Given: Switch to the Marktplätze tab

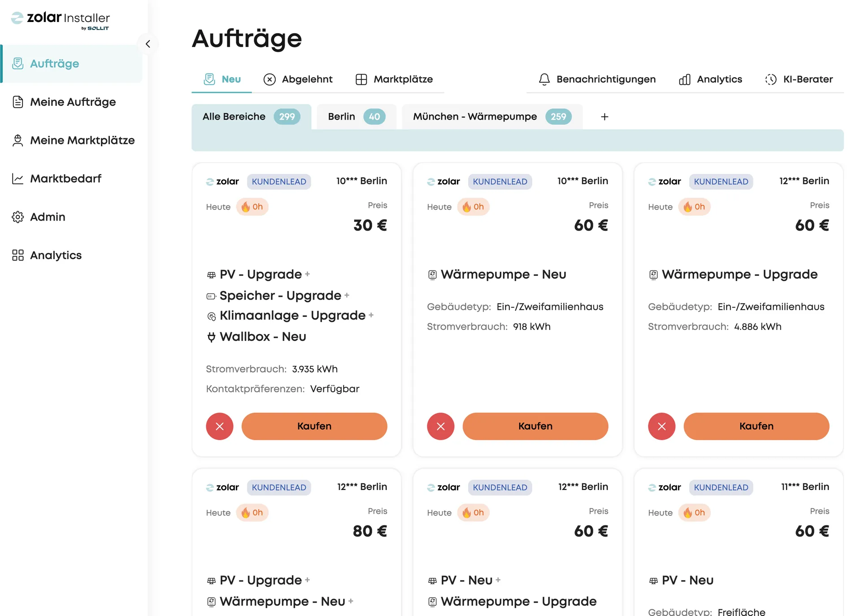Looking at the screenshot, I should pos(394,79).
